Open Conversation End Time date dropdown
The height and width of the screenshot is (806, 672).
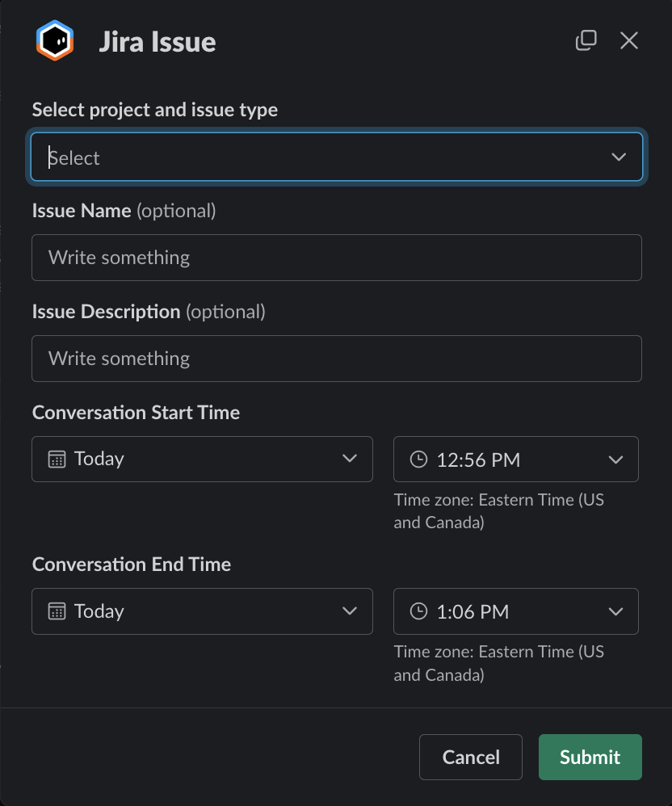click(202, 611)
